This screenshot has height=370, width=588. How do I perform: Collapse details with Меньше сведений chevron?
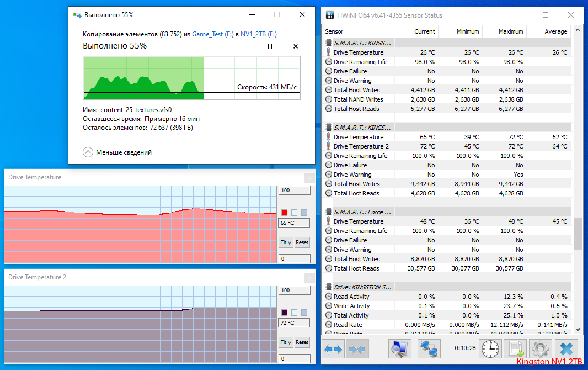pos(88,152)
